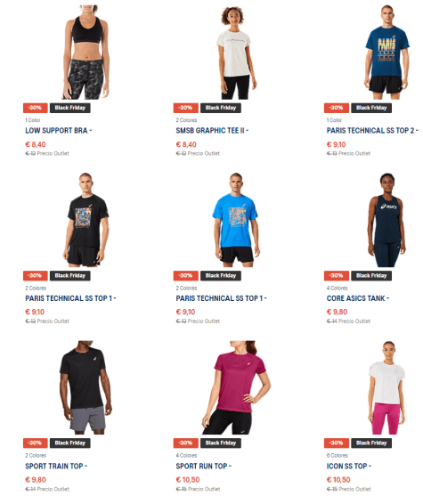Open the Low Support Bra product image

pyautogui.click(x=85, y=52)
